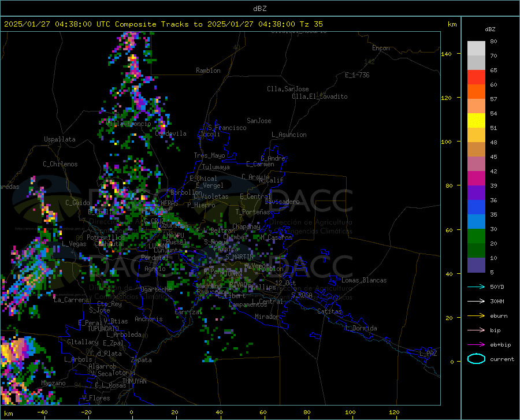Select the M_Caseros map label
Image resolution: width=520 pixels, height=420 pixels.
tap(276, 237)
